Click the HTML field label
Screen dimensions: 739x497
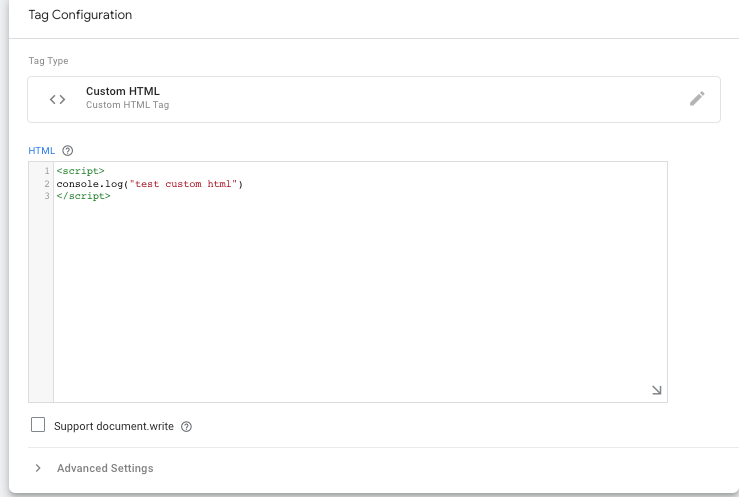click(x=41, y=151)
